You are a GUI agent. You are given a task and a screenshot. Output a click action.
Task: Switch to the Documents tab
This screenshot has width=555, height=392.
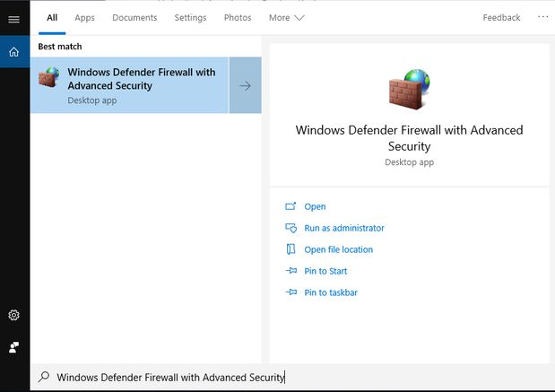134,18
